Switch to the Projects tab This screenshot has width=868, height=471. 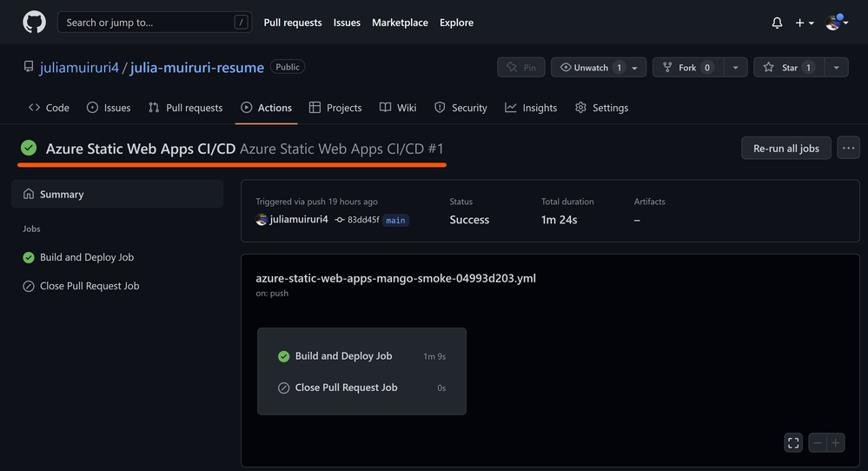335,108
